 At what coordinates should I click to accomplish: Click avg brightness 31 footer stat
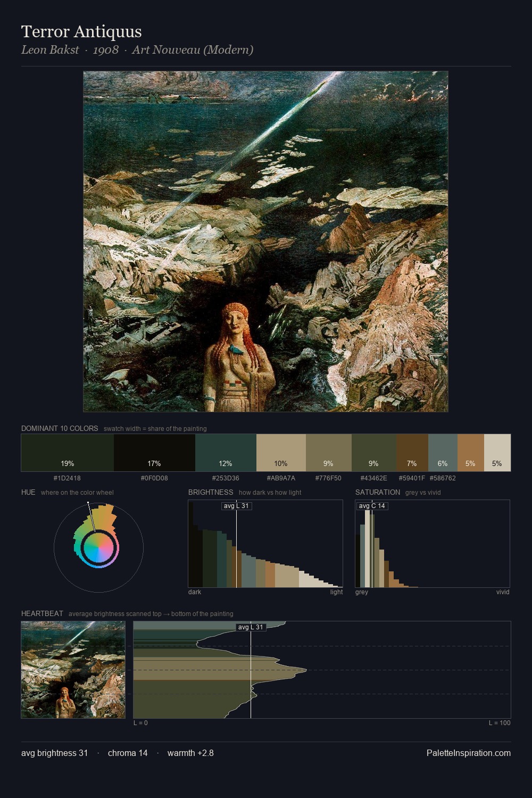(54, 753)
